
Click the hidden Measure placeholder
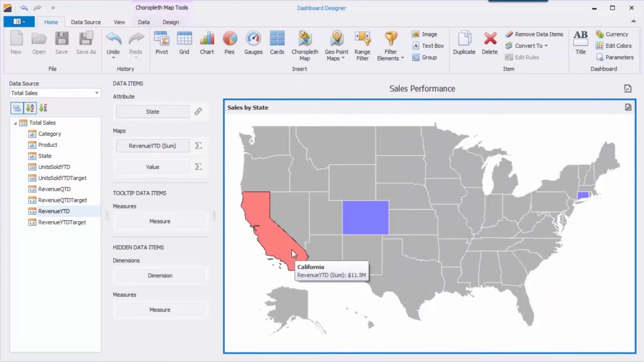click(x=160, y=310)
